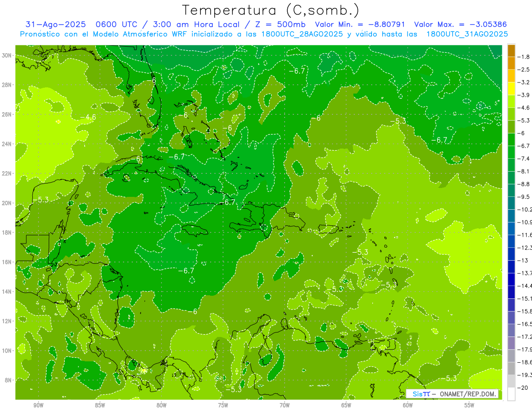
Task: Click the white colorbar swatch below -20
Action: pos(511,394)
